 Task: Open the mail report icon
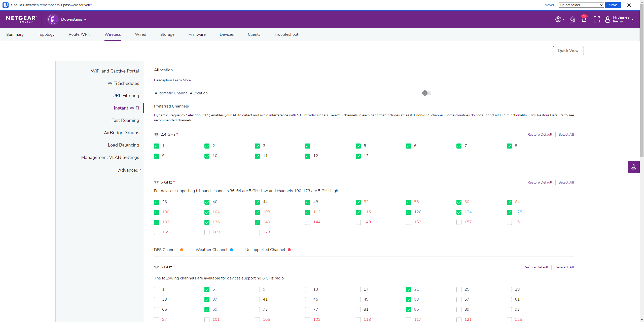tap(572, 19)
